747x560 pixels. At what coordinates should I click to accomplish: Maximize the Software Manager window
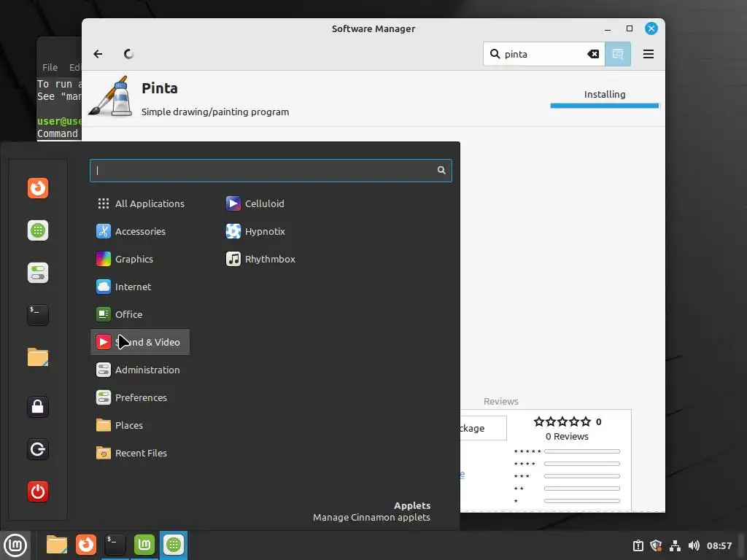pyautogui.click(x=630, y=28)
